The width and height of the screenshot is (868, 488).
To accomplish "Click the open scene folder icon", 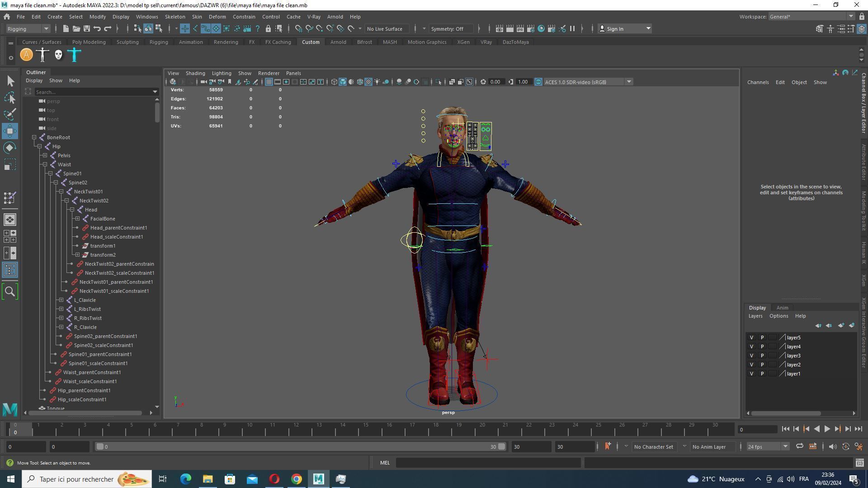I will point(76,28).
